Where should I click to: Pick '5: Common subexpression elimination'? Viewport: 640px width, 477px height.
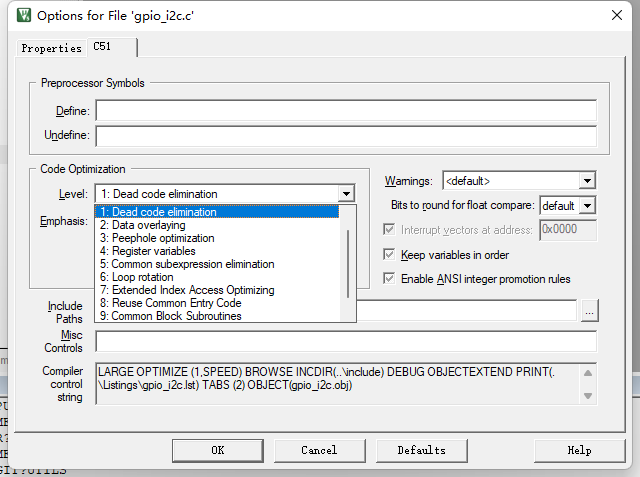pos(217,264)
